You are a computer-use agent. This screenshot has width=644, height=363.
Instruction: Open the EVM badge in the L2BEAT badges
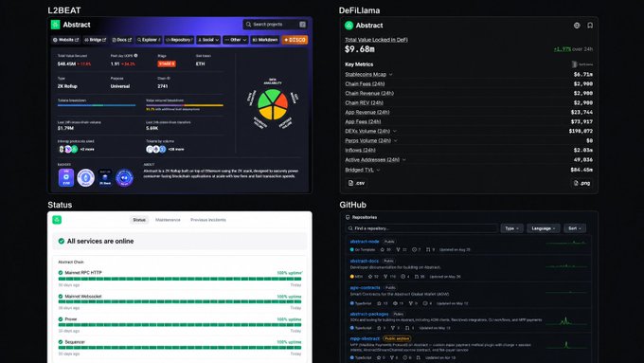click(66, 177)
